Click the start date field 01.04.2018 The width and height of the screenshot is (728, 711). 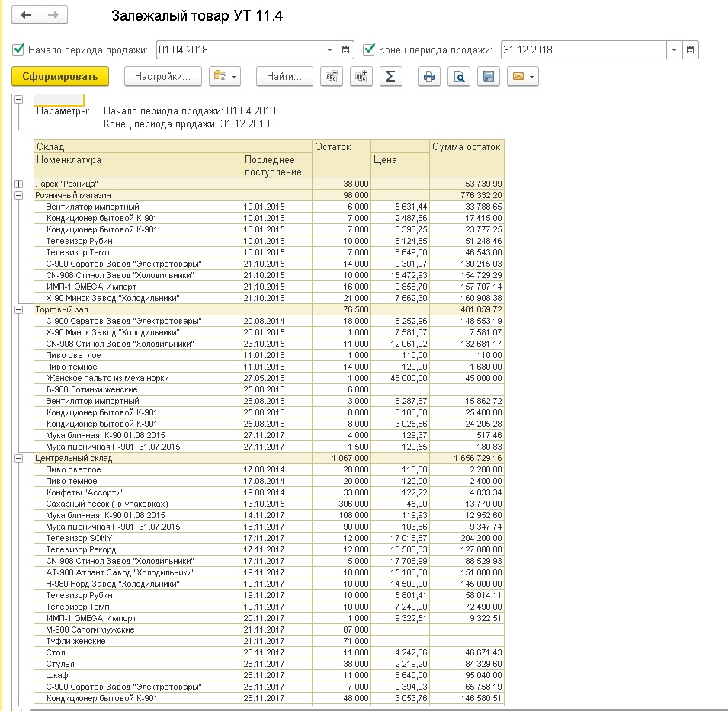(x=239, y=50)
